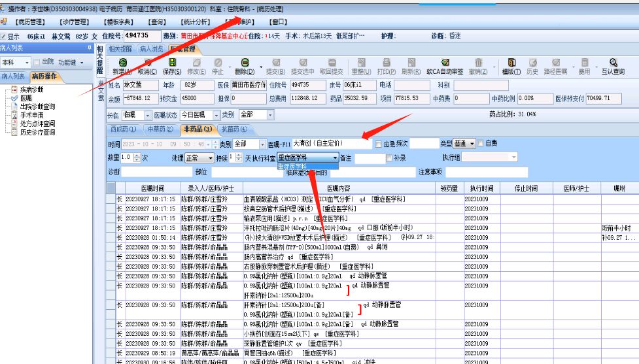Viewport: 639px width, 364px height.
Task: Open the 统计分析 menu
Action: point(195,22)
